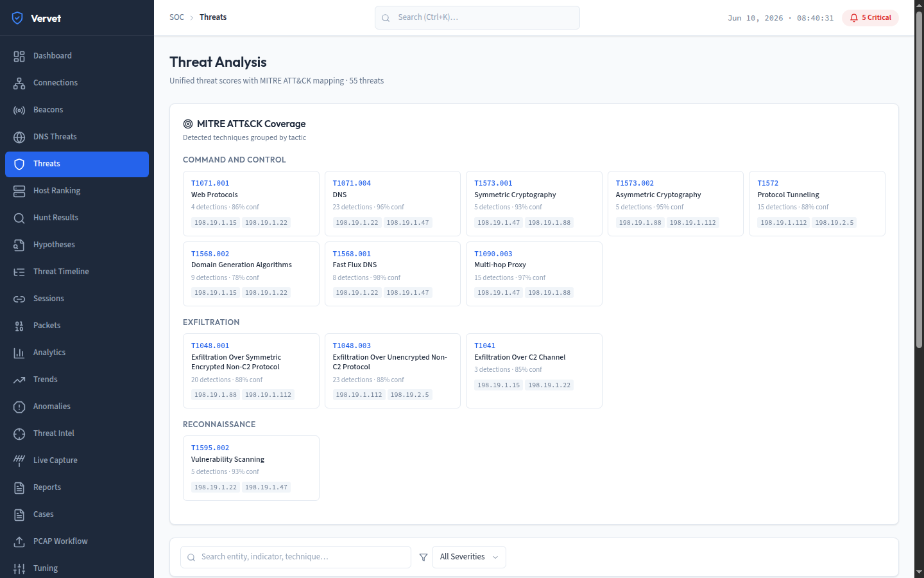Click the Threat Timeline icon
Image resolution: width=924 pixels, height=578 pixels.
tap(19, 272)
